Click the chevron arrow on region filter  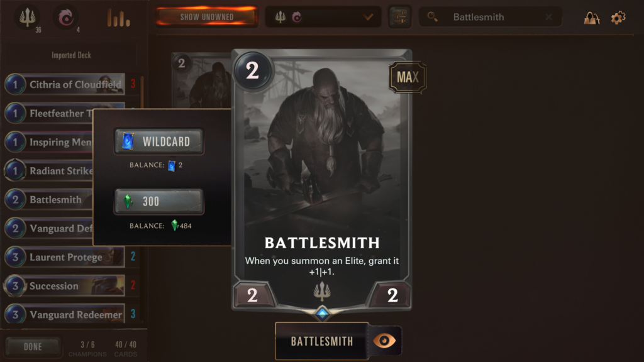[x=369, y=17]
